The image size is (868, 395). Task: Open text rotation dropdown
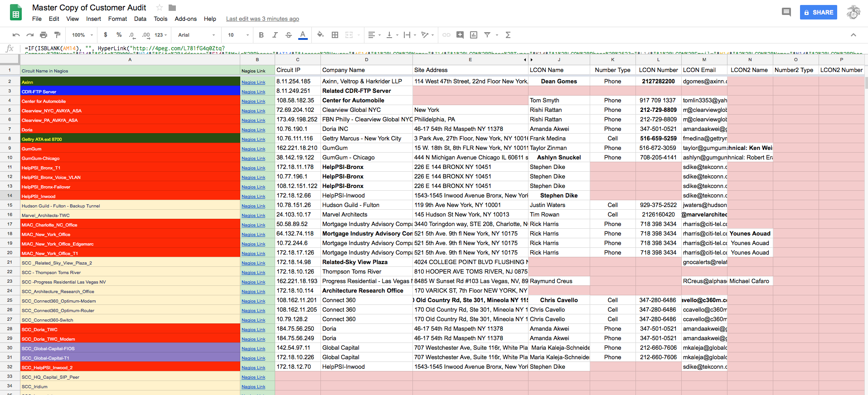427,35
